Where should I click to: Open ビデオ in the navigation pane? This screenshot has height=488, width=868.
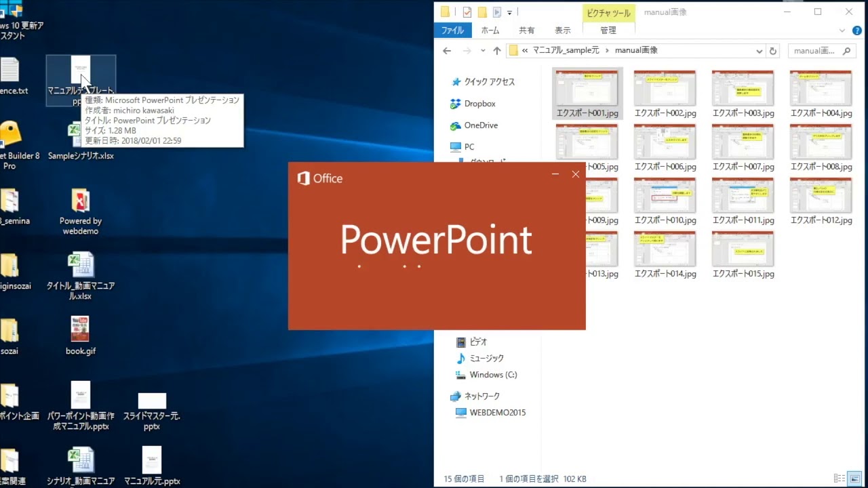point(472,342)
